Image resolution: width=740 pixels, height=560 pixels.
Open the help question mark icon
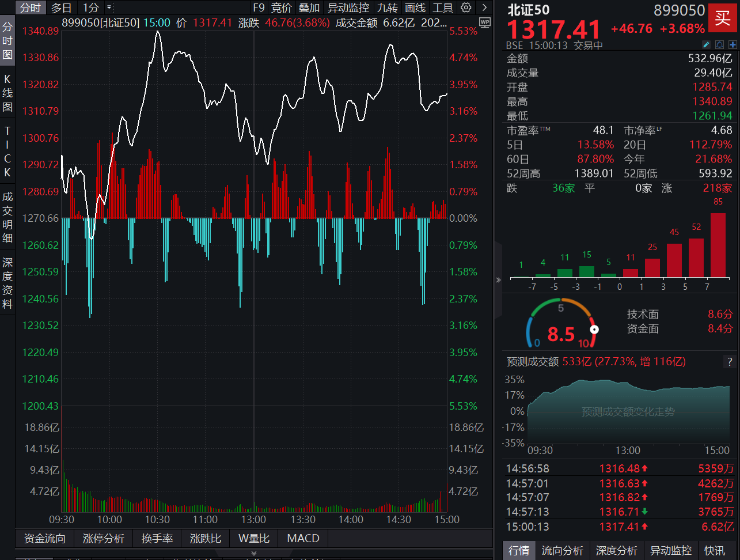point(730,362)
